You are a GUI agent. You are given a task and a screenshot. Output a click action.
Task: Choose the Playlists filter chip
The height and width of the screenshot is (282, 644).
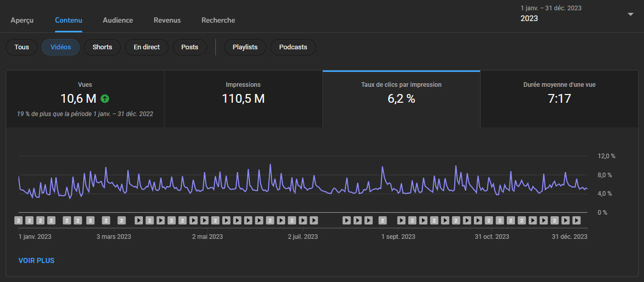point(245,47)
